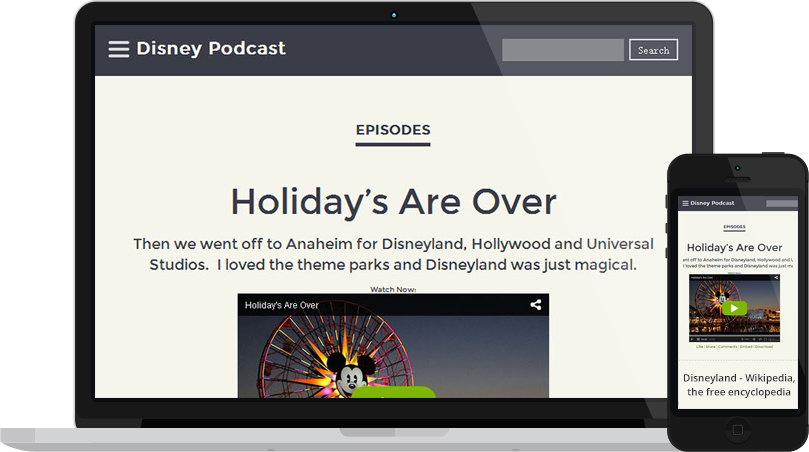Select the EPISODES heading on the laptop
Viewport: 809px width, 452px height.
tap(393, 130)
